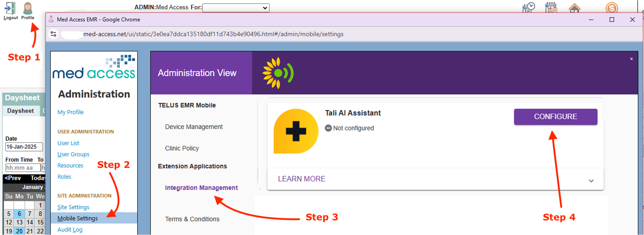
Task: Click the calendar clock scheduling icon
Action: 529,7
